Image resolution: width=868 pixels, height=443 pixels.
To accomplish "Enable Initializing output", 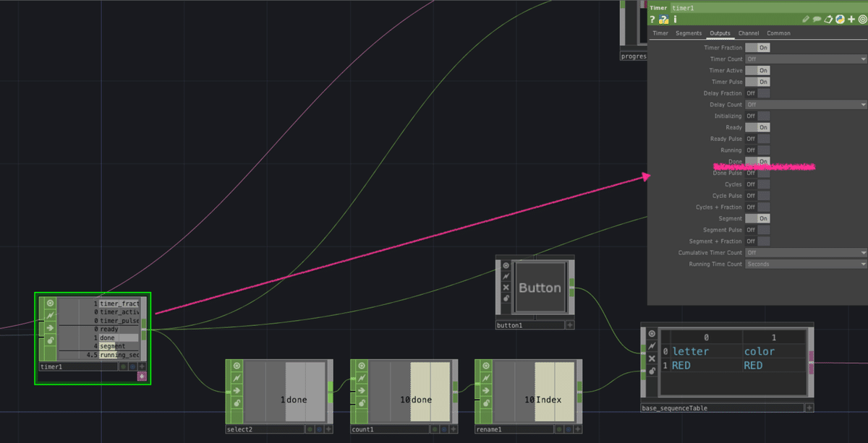I will pyautogui.click(x=757, y=116).
